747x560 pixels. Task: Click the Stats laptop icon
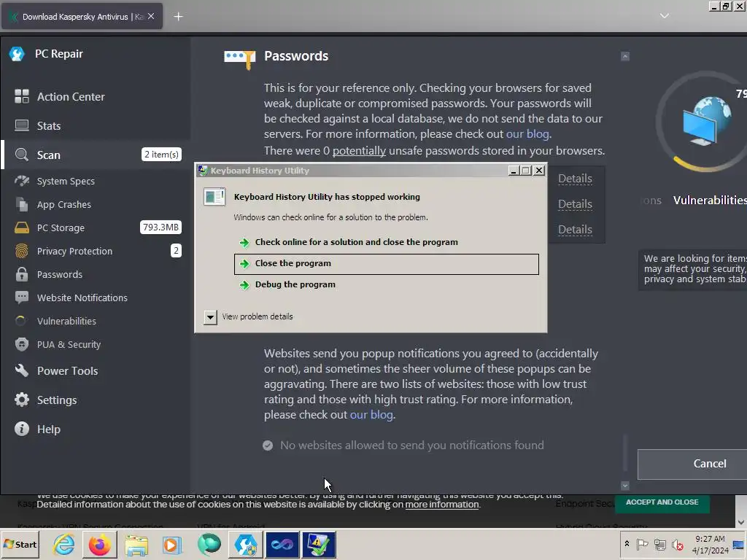tap(21, 125)
